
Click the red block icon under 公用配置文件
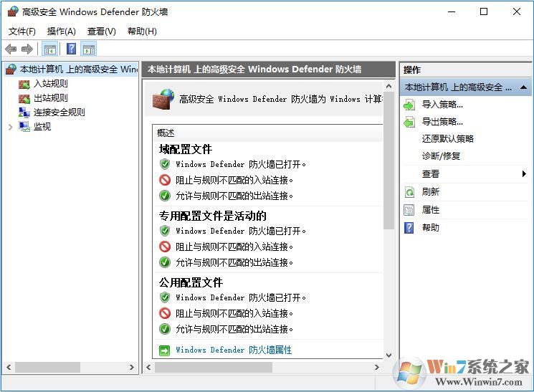pos(165,313)
